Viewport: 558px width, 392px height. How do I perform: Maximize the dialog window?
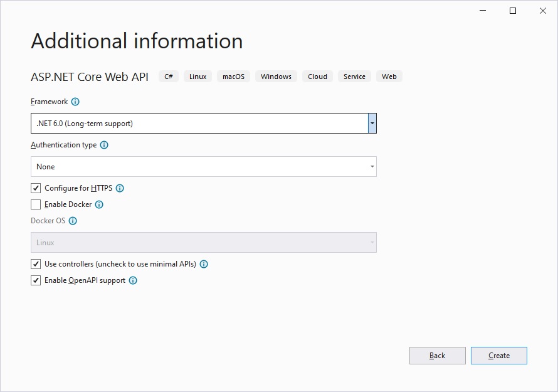click(513, 11)
